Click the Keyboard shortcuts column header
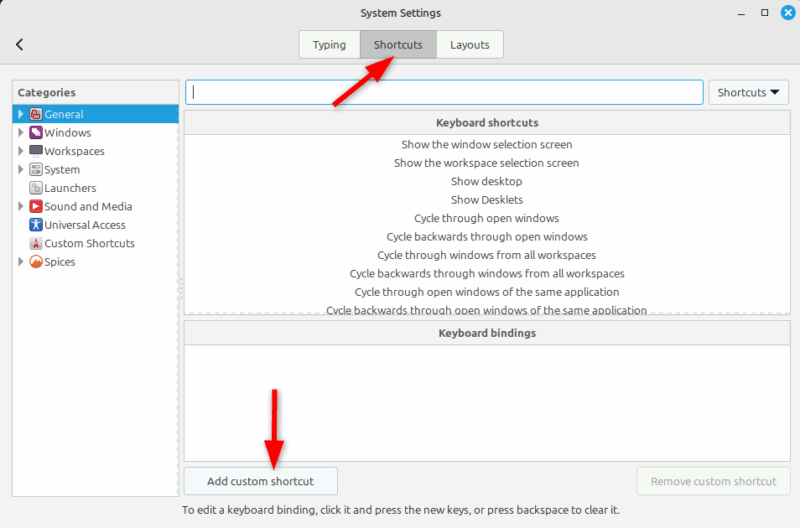The height and width of the screenshot is (528, 800). [487, 122]
